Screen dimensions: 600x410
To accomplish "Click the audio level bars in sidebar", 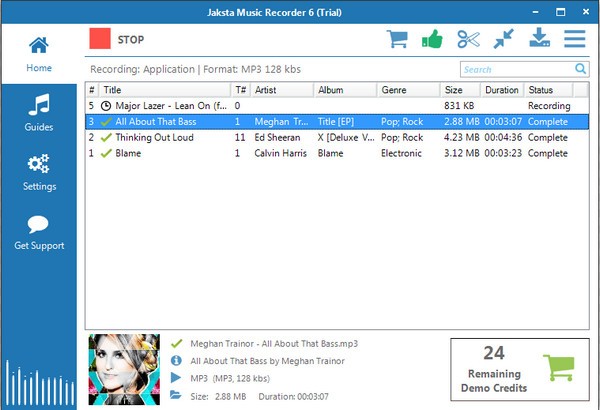I will 40,383.
